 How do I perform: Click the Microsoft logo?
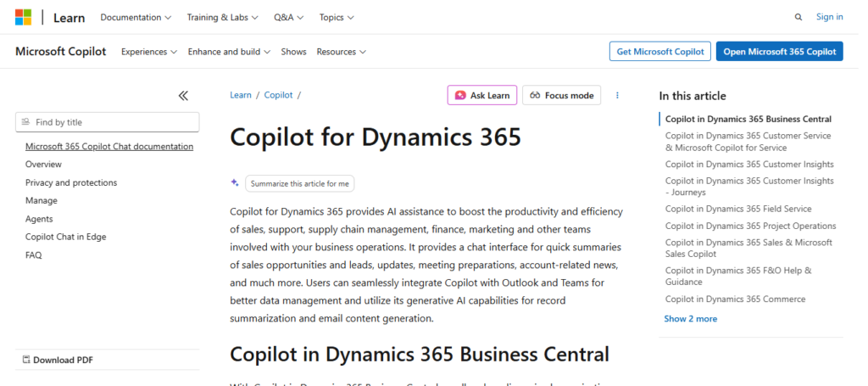pyautogui.click(x=23, y=17)
